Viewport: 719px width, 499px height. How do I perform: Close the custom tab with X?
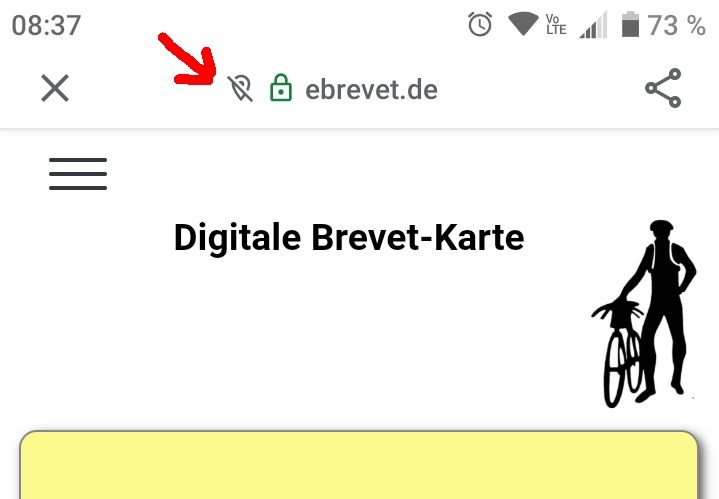[x=55, y=88]
